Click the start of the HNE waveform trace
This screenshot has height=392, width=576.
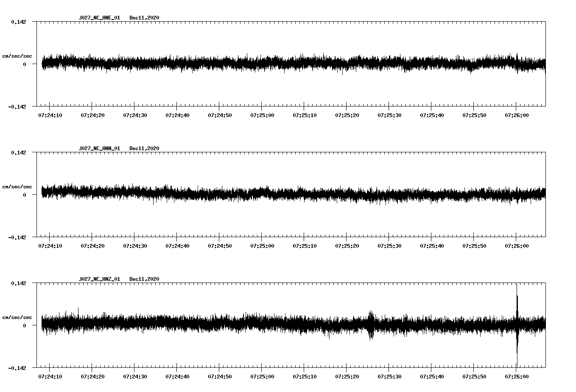(42, 63)
